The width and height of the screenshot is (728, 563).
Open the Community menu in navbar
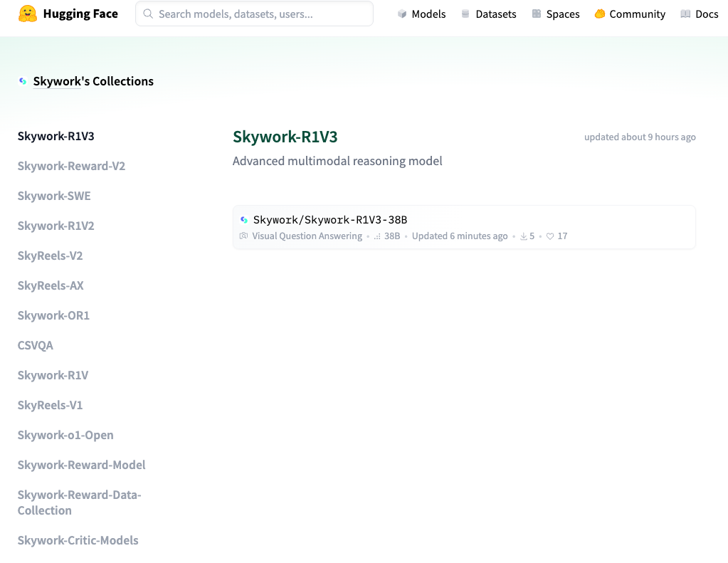[x=630, y=14]
